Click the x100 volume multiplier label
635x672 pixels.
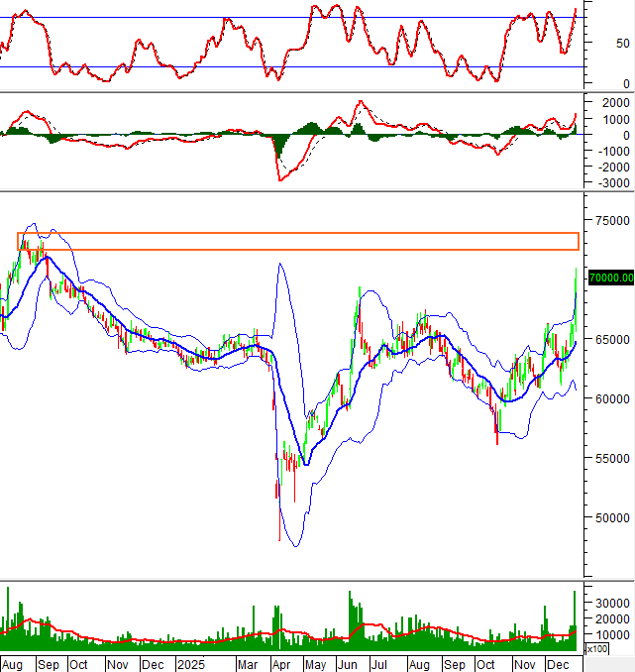pyautogui.click(x=597, y=649)
